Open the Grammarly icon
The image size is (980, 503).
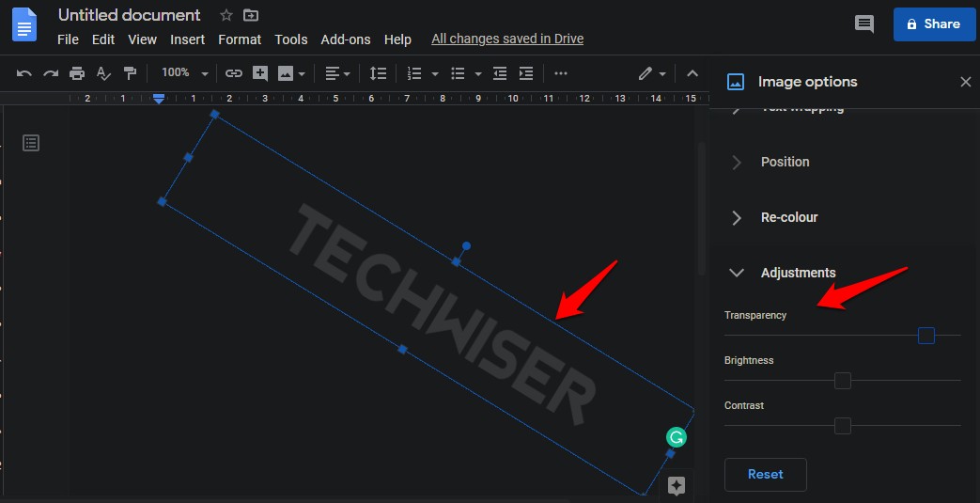click(677, 436)
